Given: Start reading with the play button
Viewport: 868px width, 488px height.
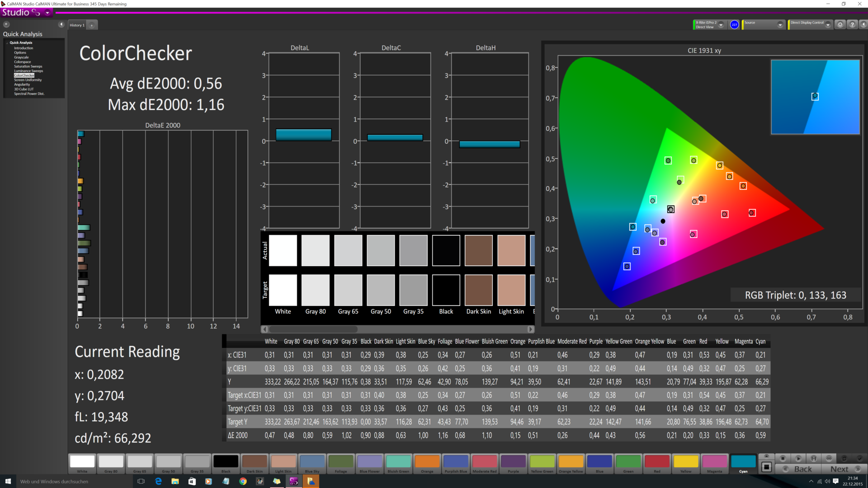Looking at the screenshot, I should 798,458.
